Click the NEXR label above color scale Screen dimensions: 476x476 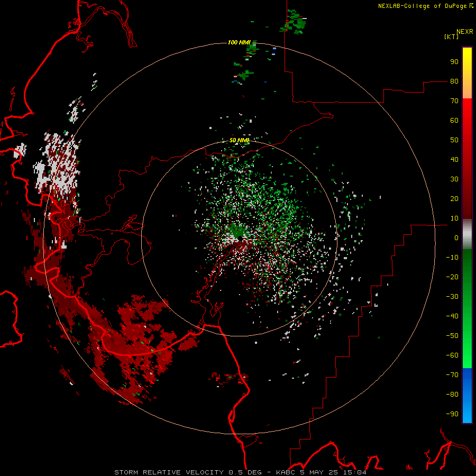point(465,32)
